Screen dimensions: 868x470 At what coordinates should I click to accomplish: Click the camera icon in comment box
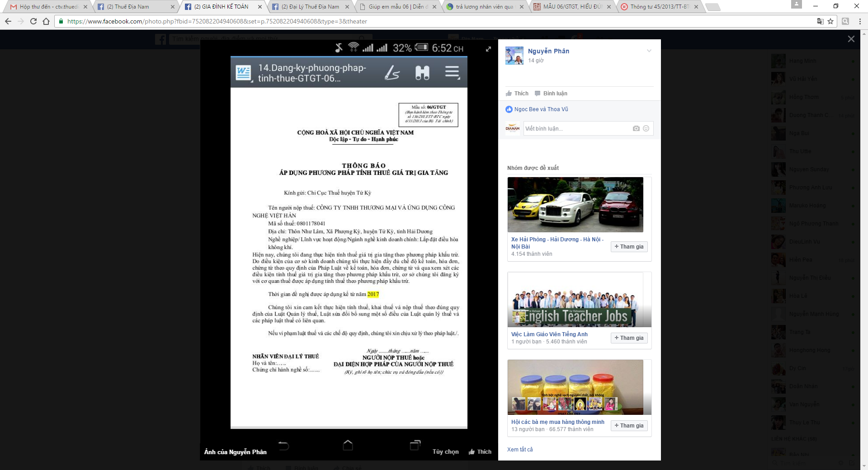click(636, 128)
